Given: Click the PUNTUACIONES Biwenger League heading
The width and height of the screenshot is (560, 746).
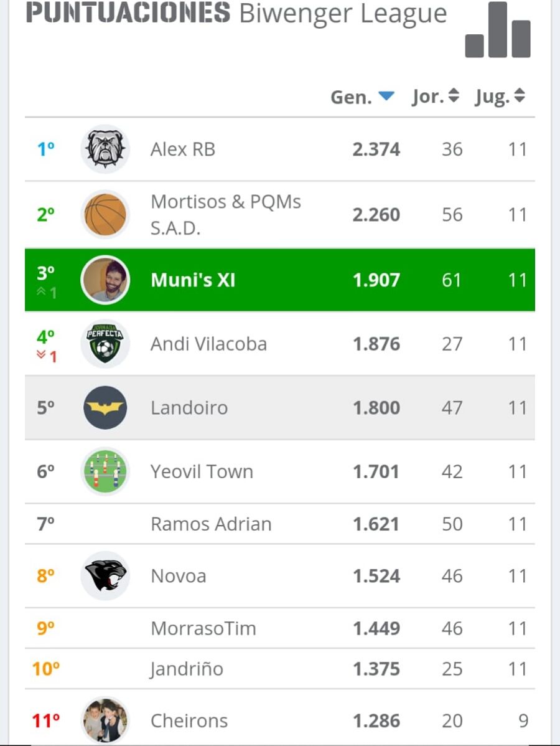Looking at the screenshot, I should (x=236, y=14).
